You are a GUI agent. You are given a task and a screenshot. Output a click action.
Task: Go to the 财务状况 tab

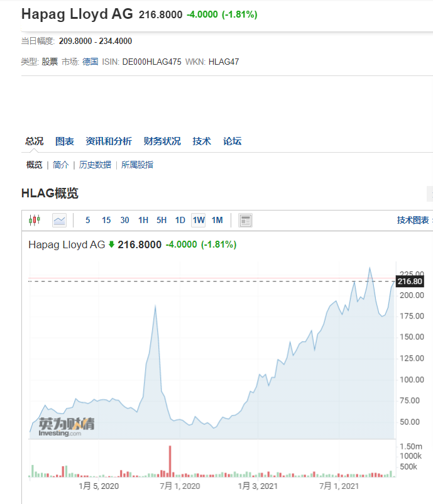(162, 141)
